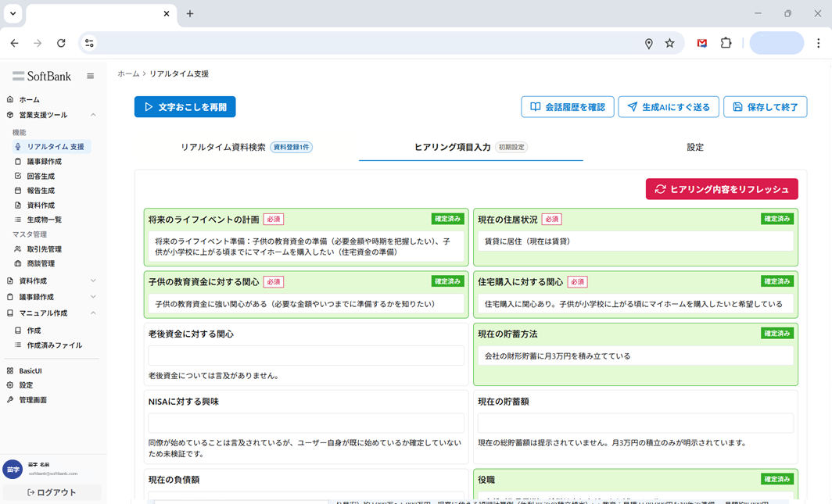Open the 回答生成 tool in the sidebar
This screenshot has height=504, width=832.
(43, 175)
